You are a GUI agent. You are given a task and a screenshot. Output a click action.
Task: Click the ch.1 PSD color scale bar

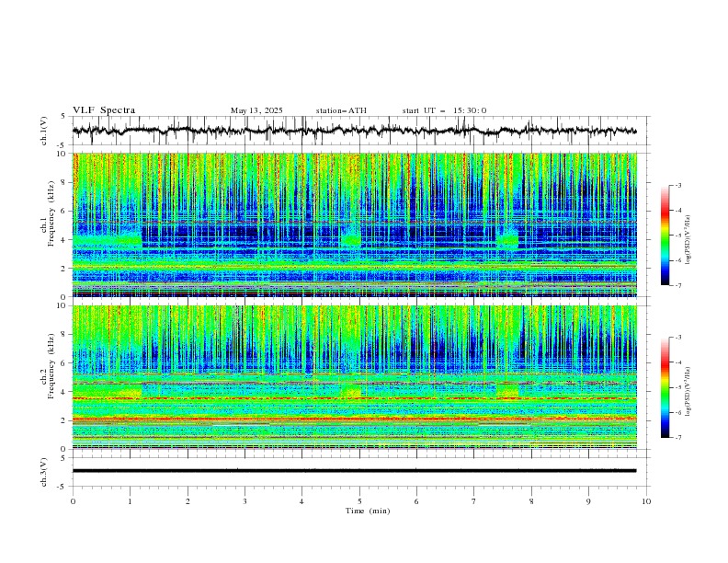[665, 236]
